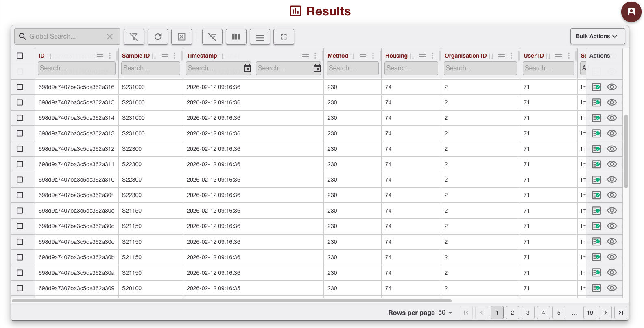Refresh the results table
This screenshot has height=328, width=644.
tap(158, 37)
